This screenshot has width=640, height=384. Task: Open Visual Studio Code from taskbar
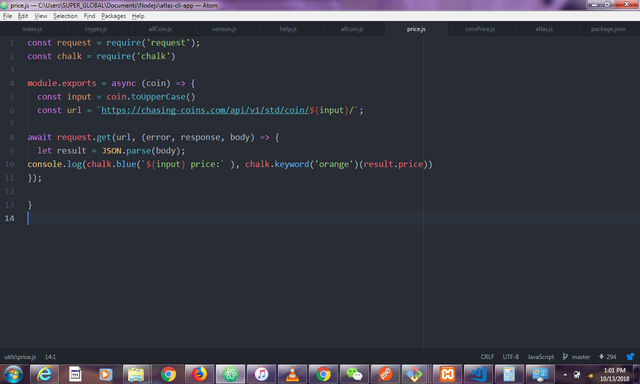(478, 374)
